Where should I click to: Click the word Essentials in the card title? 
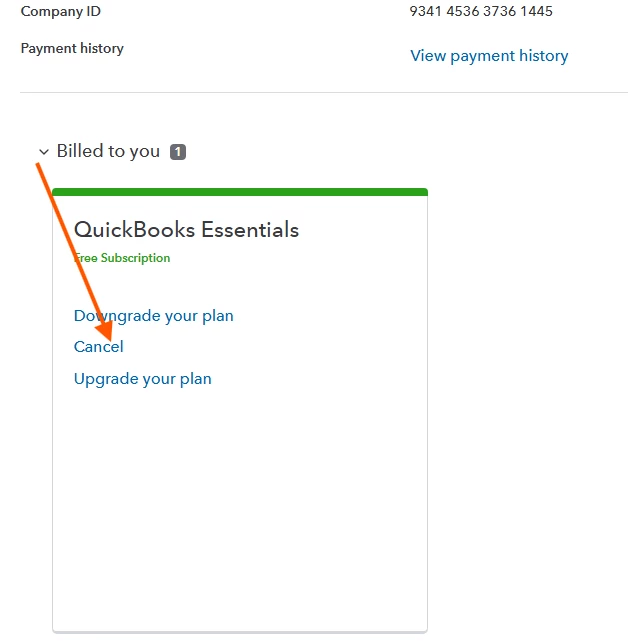pyautogui.click(x=250, y=229)
